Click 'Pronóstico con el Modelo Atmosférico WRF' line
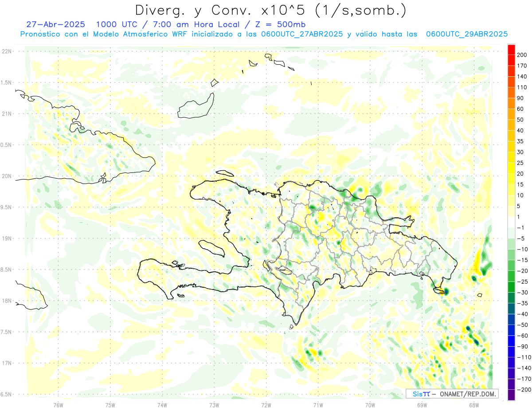The height and width of the screenshot is (411, 532). pos(104,34)
